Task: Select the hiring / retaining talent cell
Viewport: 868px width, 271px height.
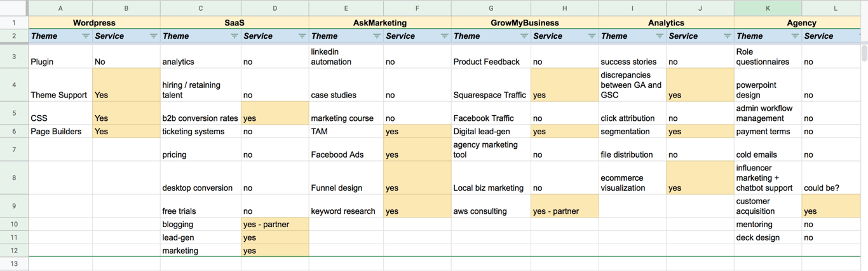Action: pos(201,85)
